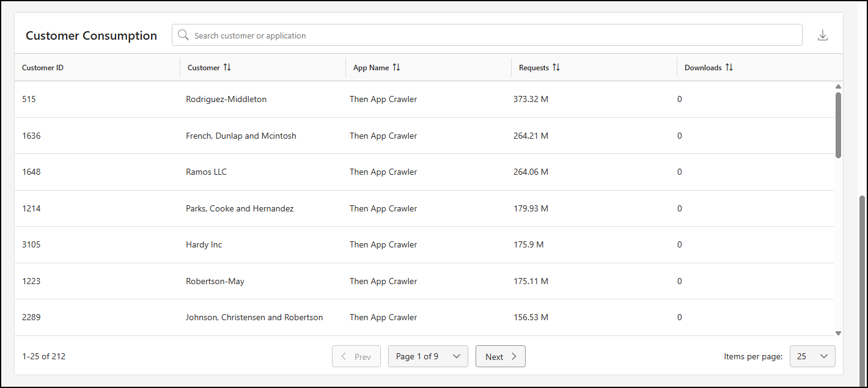Viewport: 868px width, 388px height.
Task: Click customer Hardy Inc
Action: coord(204,244)
